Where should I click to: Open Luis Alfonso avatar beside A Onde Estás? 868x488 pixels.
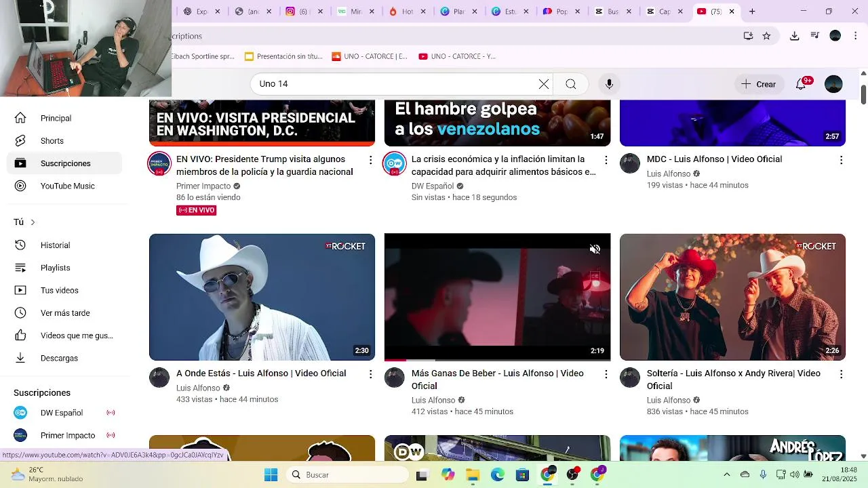(159, 378)
